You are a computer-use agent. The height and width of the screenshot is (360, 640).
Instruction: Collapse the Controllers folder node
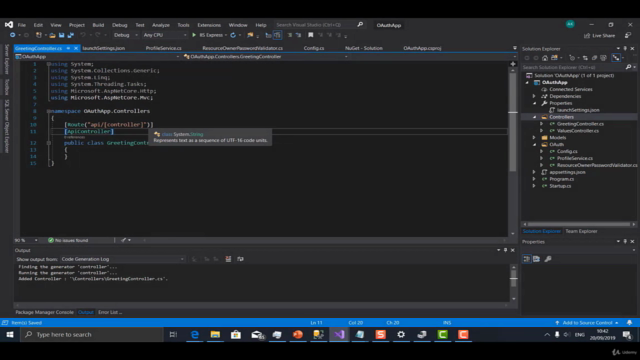tap(534, 117)
